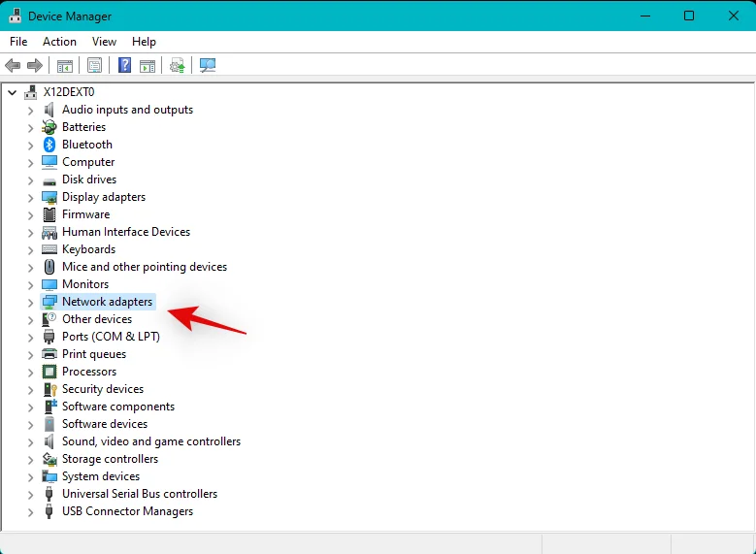Collapse the X12DEXT0 root node
756x554 pixels.
pyautogui.click(x=12, y=92)
